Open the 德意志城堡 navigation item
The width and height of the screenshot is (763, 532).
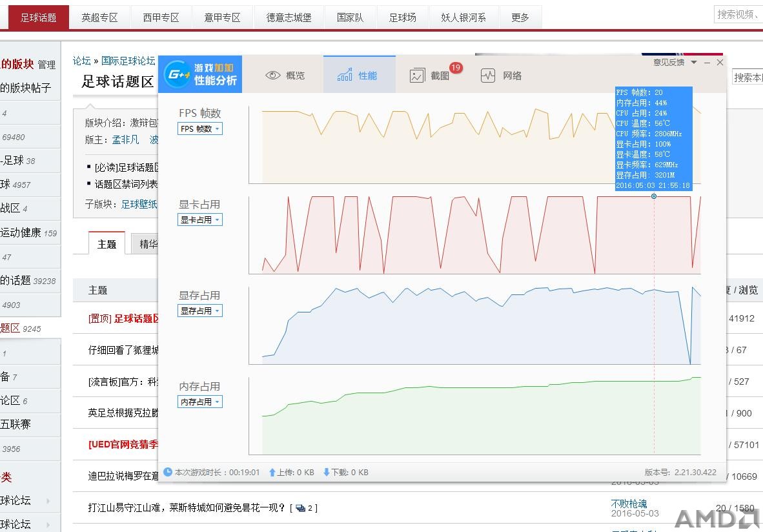click(289, 17)
